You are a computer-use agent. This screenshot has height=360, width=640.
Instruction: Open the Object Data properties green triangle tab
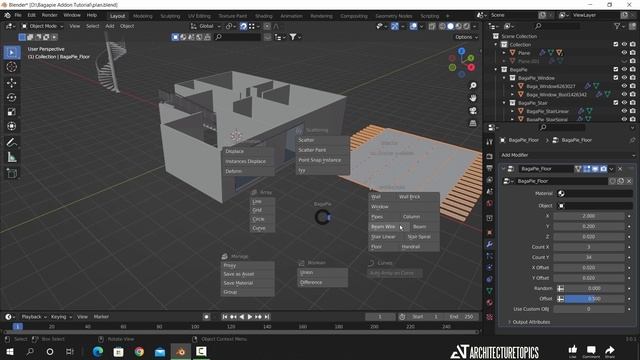point(489,291)
